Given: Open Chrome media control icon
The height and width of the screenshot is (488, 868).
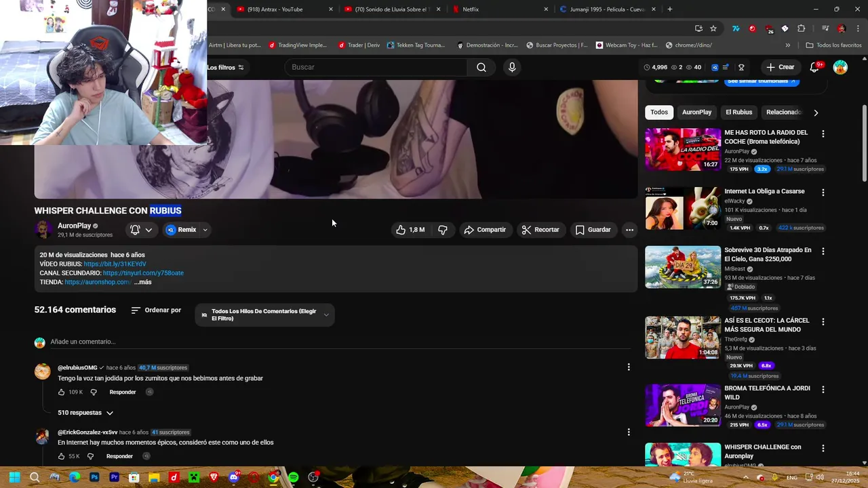Looking at the screenshot, I should (825, 28).
